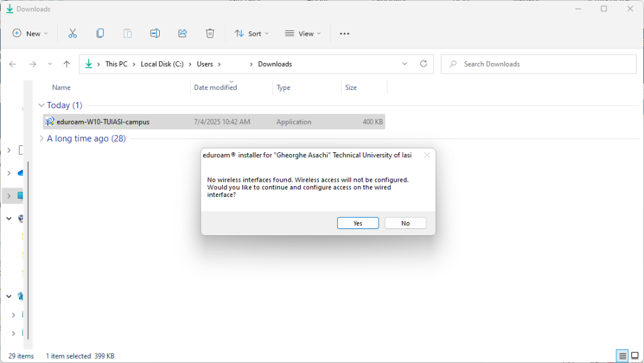
Task: Collapse the Today (1) group
Action: (41, 106)
